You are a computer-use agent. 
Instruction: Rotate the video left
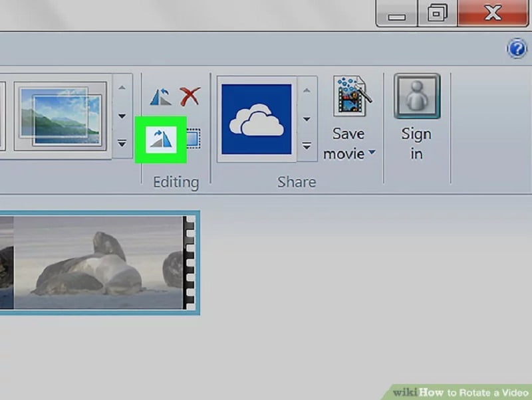(x=161, y=96)
